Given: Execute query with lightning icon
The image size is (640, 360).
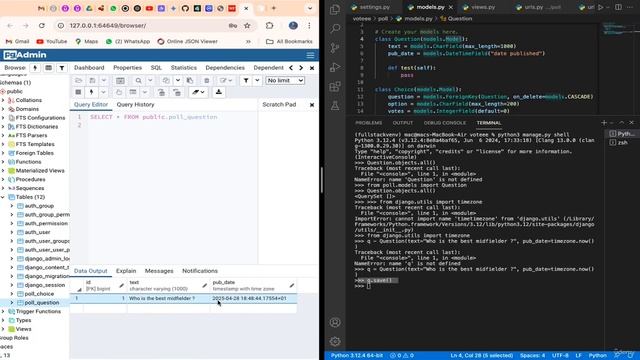Looking at the screenshot, I should tap(91, 92).
